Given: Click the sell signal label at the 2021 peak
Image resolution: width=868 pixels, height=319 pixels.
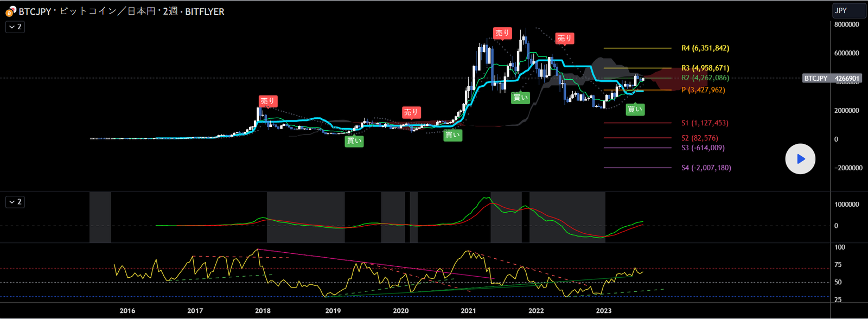Looking at the screenshot, I should (502, 33).
